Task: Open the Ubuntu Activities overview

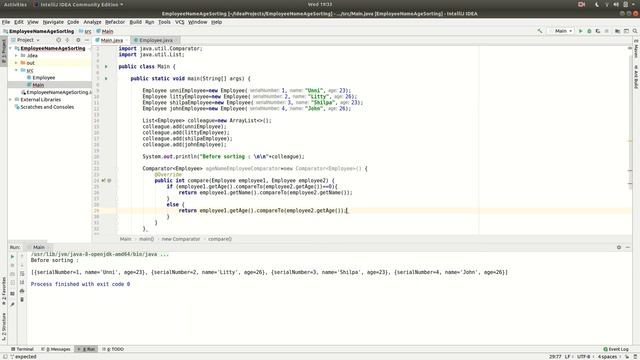Action: pyautogui.click(x=15, y=4)
